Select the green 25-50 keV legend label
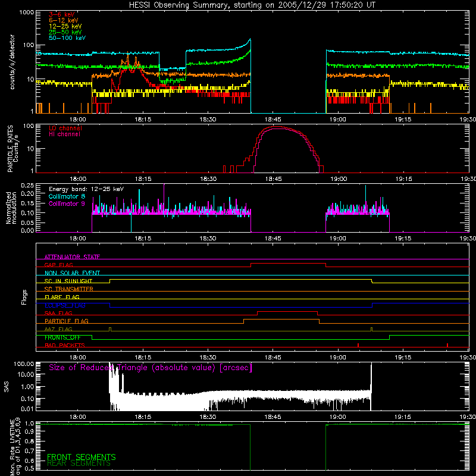This screenshot has width=476, height=476. [x=65, y=32]
